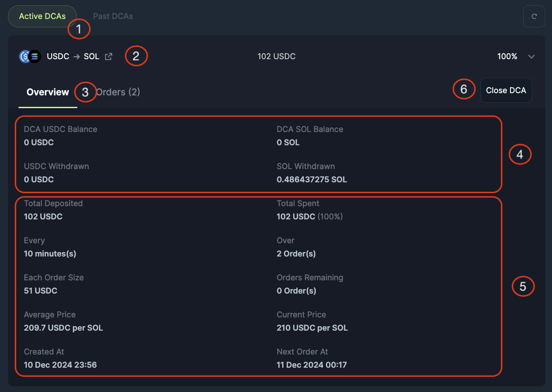Open external link icon beside USDC → SOL
The width and height of the screenshot is (552, 392).
[108, 57]
